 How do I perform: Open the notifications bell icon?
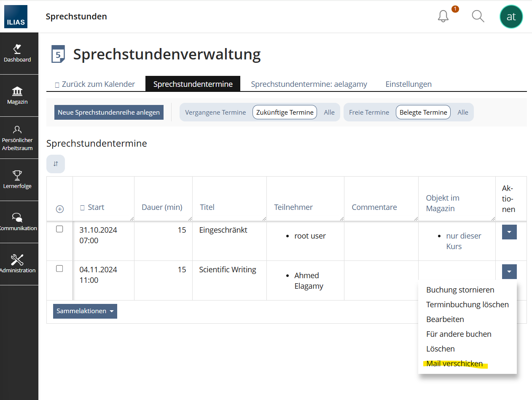tap(443, 16)
